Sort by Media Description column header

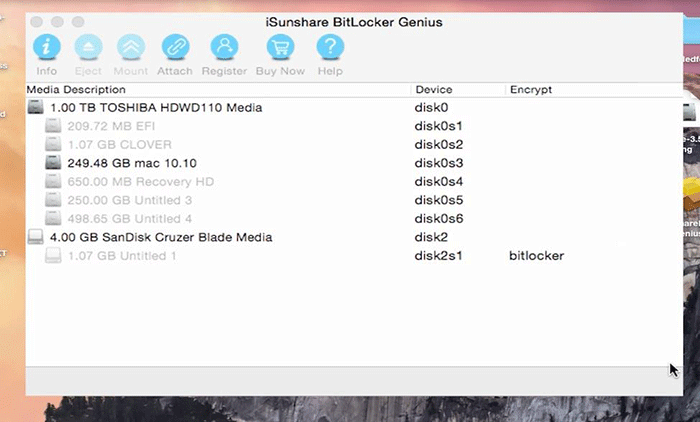pos(76,90)
